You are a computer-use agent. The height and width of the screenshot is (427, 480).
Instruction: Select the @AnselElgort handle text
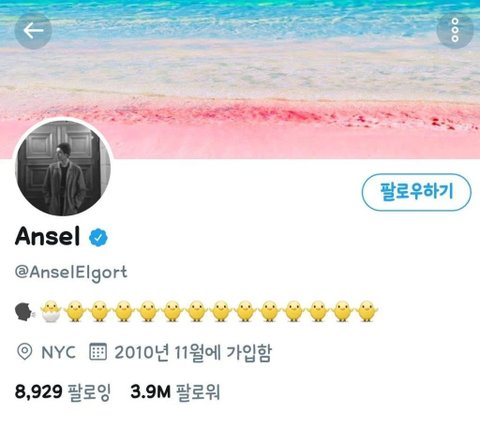(x=71, y=272)
